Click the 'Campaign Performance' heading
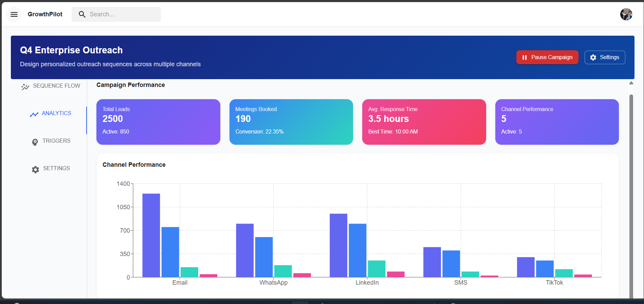Viewport: 644px width, 304px height. click(x=131, y=85)
